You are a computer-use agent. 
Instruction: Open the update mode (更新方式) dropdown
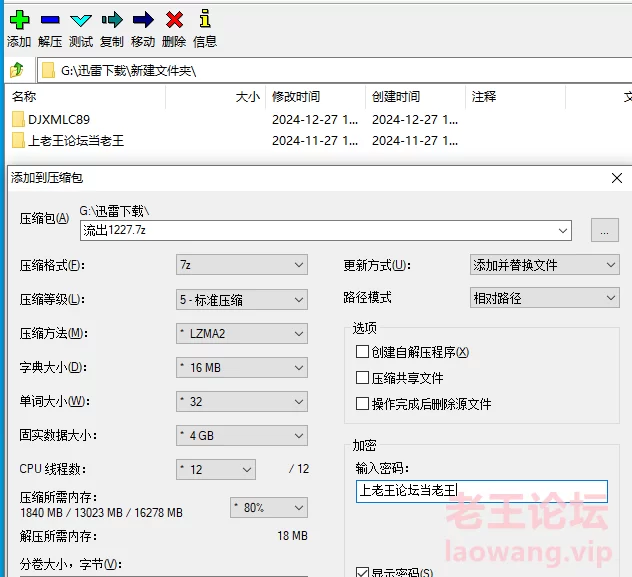click(544, 265)
